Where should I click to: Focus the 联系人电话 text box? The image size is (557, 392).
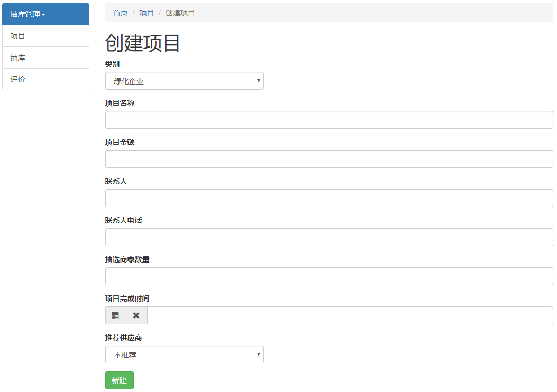pyautogui.click(x=328, y=237)
